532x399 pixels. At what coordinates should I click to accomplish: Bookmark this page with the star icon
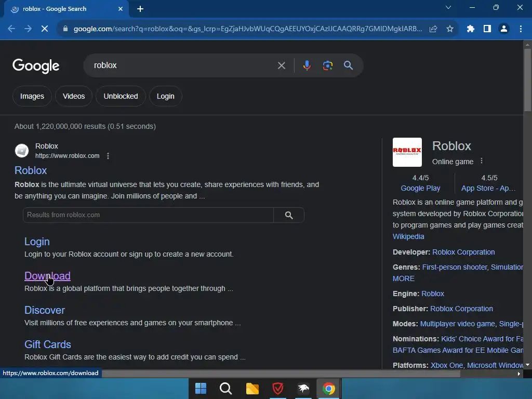click(x=450, y=29)
